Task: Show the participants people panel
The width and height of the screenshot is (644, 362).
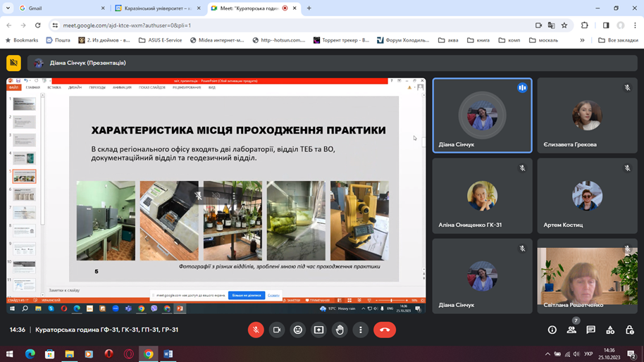Action: 571,330
